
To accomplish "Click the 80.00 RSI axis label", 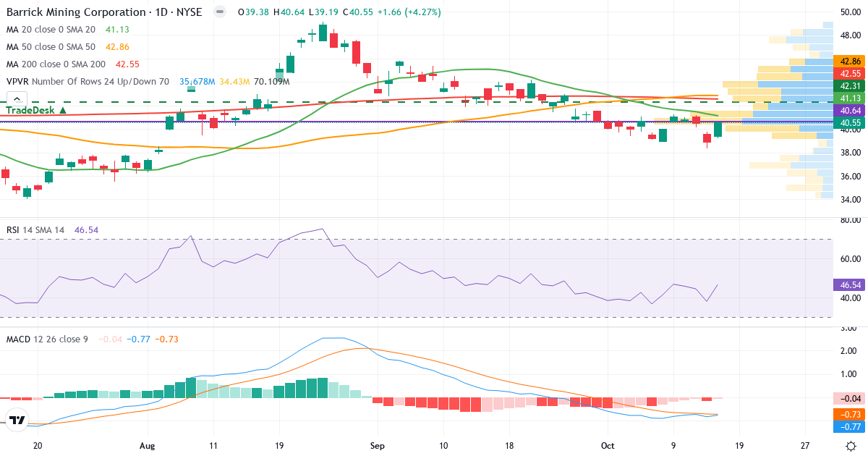I will point(849,220).
